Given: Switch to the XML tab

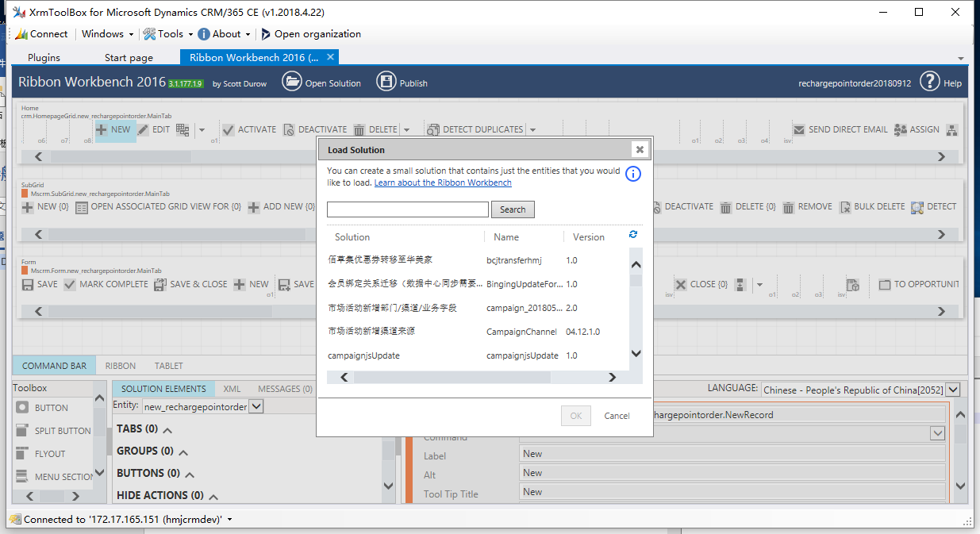Looking at the screenshot, I should tap(232, 389).
